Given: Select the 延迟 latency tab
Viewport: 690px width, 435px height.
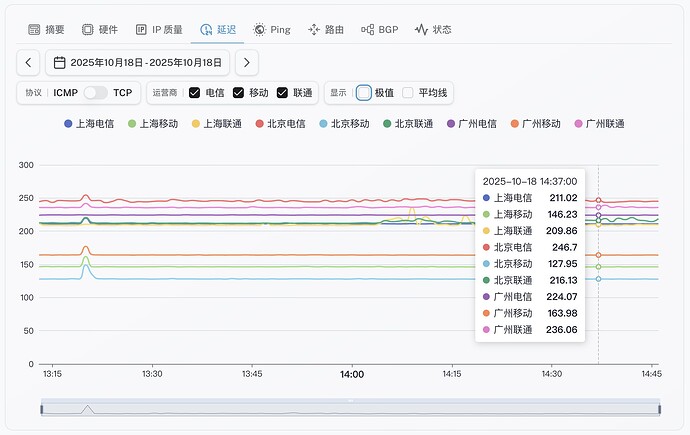Looking at the screenshot, I should click(218, 29).
